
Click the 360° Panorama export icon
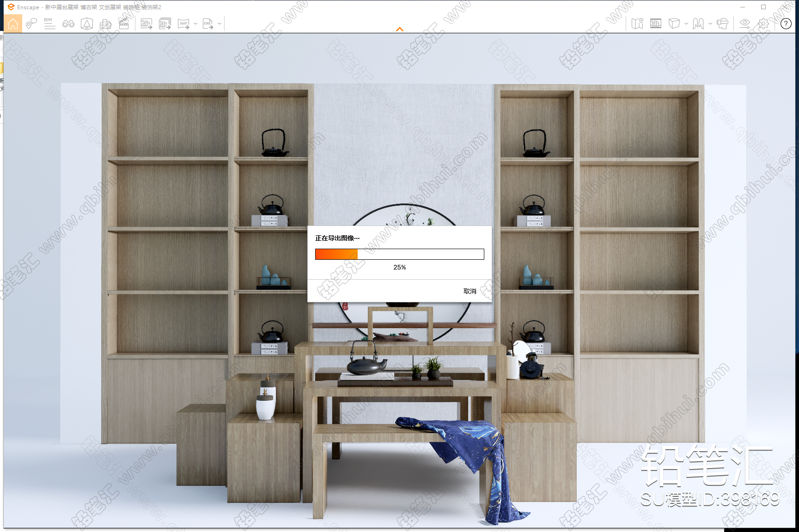[184, 24]
